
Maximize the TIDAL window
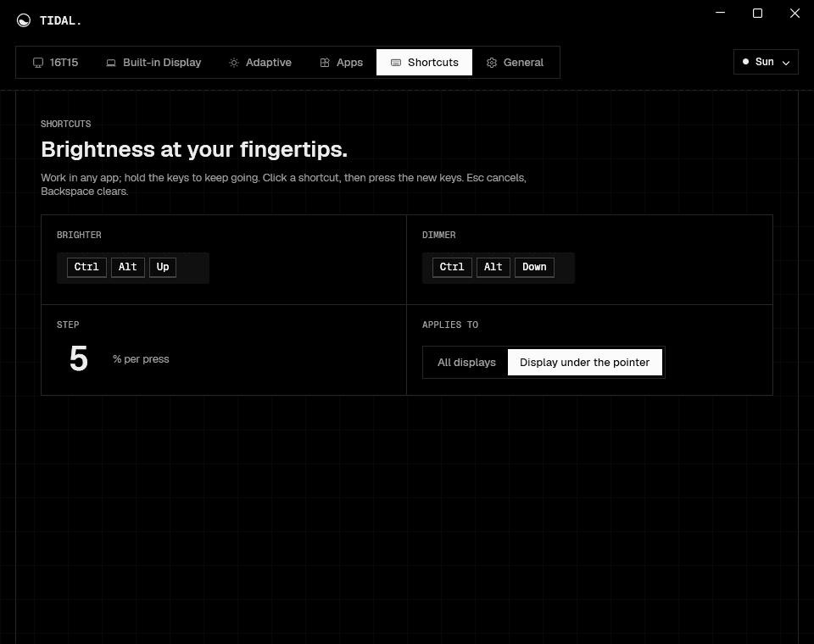pos(757,13)
